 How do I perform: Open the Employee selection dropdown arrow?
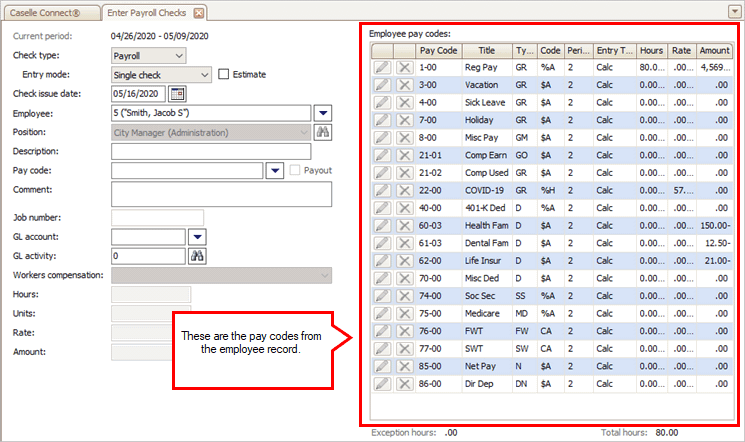tap(322, 113)
